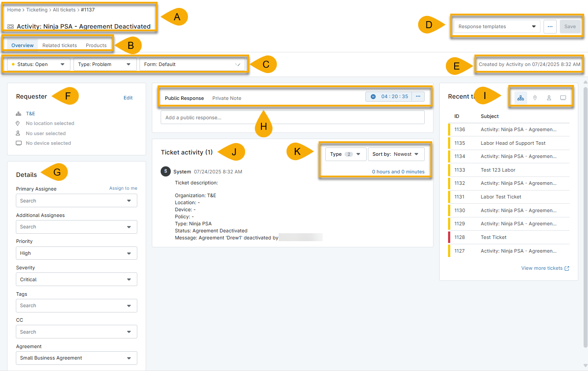Image resolution: width=588 pixels, height=371 pixels.
Task: Switch to the Related tickets tab
Action: 59,45
